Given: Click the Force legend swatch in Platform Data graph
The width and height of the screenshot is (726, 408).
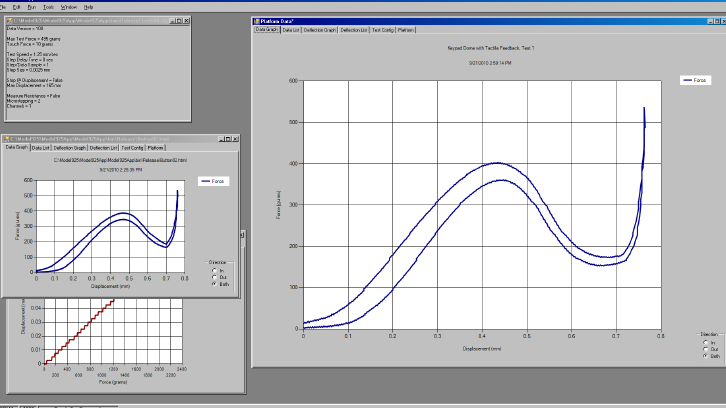Looking at the screenshot, I should 686,79.
